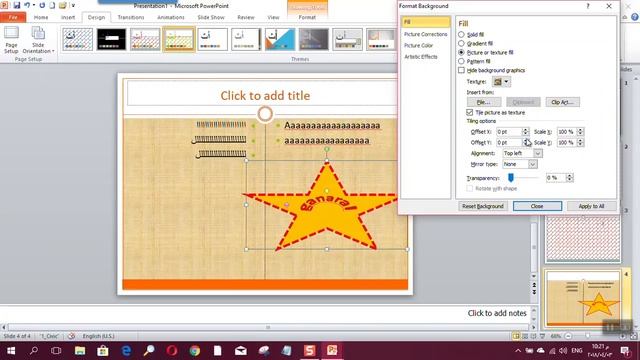This screenshot has height=360, width=640.
Task: Increase Offset X spinner value
Action: (x=526, y=129)
